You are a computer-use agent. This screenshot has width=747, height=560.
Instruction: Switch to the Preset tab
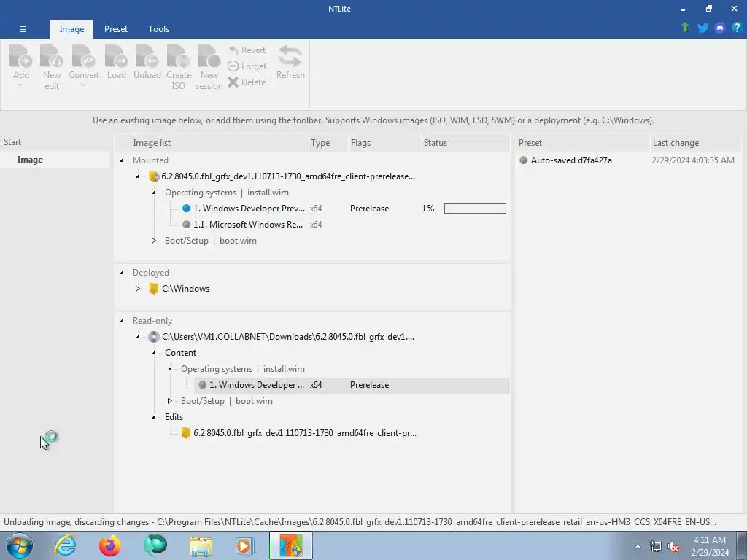point(116,29)
